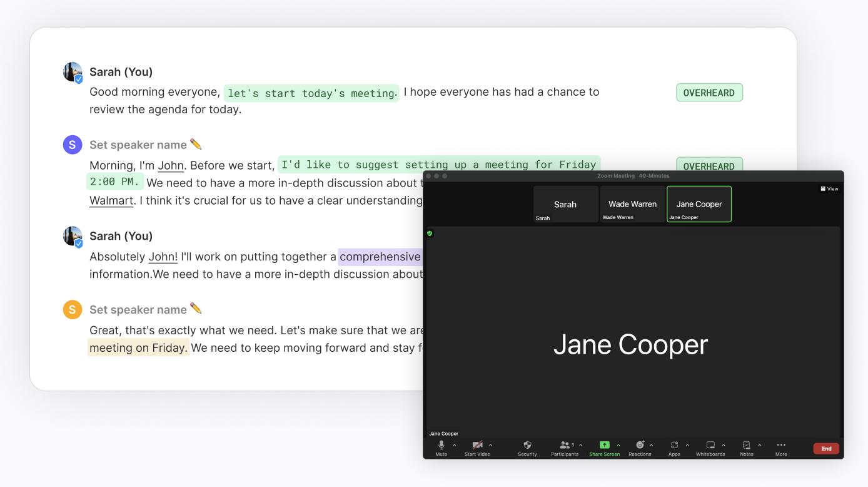
Task: Open the More options menu
Action: (781, 448)
